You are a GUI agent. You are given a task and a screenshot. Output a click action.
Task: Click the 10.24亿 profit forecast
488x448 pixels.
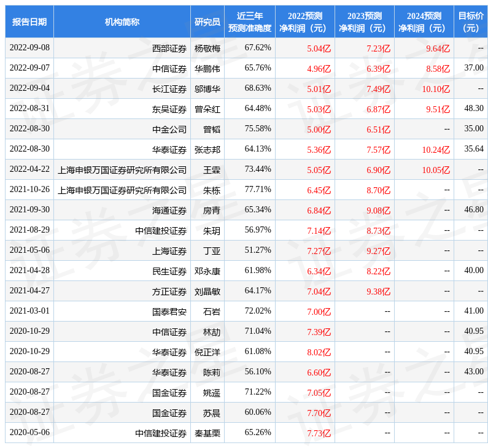(436, 150)
